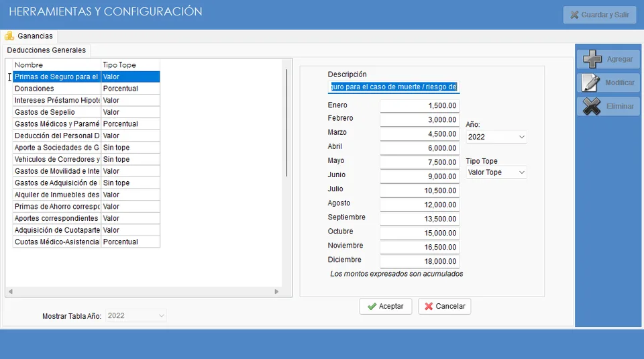This screenshot has width=644, height=359.
Task: Select the Gastos de Sepelio deduction row
Action: [x=87, y=112]
